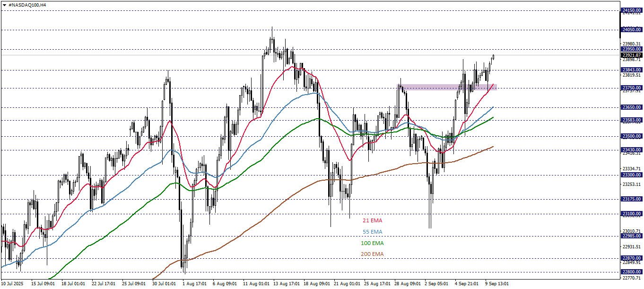Screen dimensions: 644x289
Task: Click the 10 Jul 2025 date label
Action: click(x=11, y=284)
